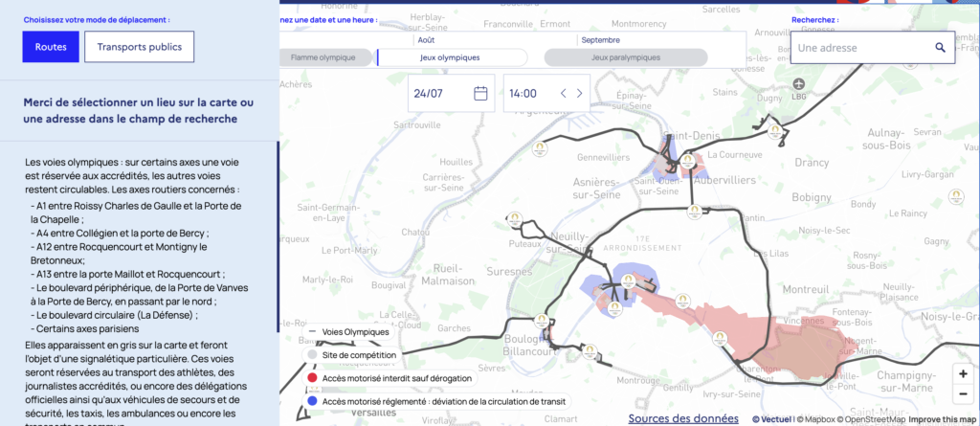Click the venue marker in the large blue zone
This screenshot has width=980, height=426.
(x=628, y=280)
